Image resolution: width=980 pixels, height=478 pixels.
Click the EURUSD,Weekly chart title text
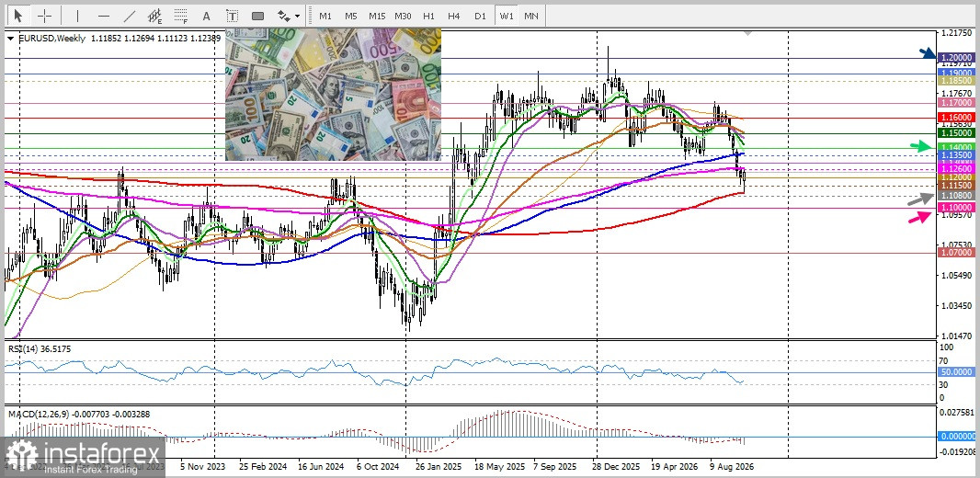point(51,38)
